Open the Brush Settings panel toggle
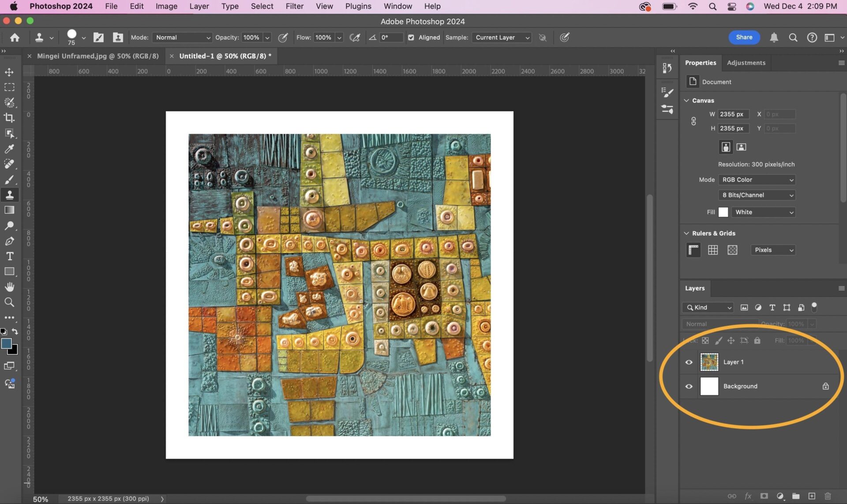 coord(98,37)
